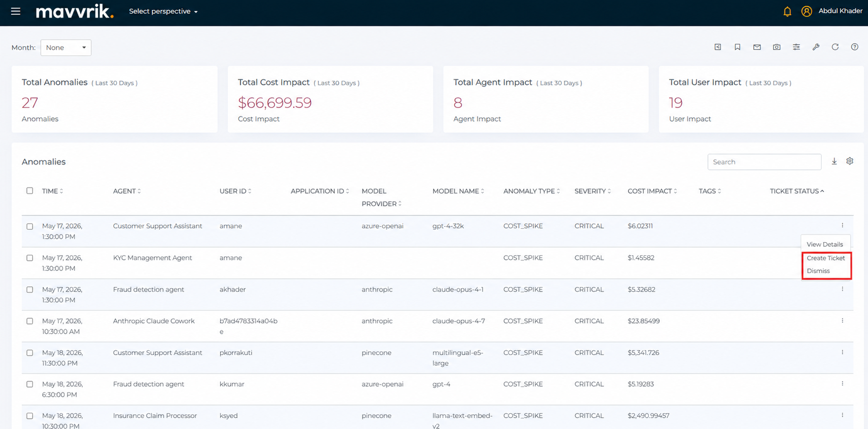868x429 pixels.
Task: Click the email envelope icon
Action: click(757, 47)
